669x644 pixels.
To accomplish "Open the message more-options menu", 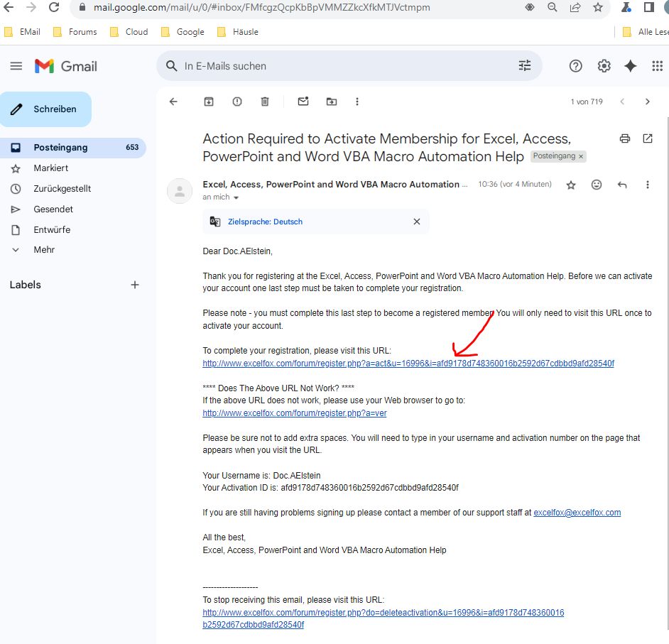I will 647,185.
